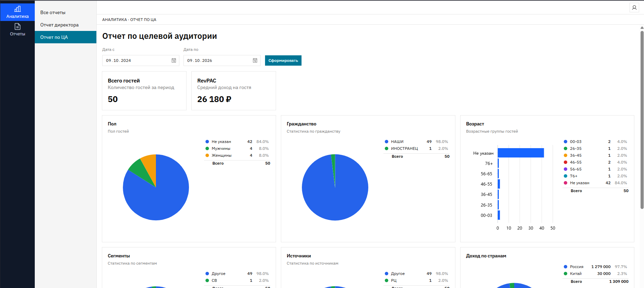Open the Аналитика section in the sidebar
This screenshot has width=644, height=288.
tap(17, 12)
